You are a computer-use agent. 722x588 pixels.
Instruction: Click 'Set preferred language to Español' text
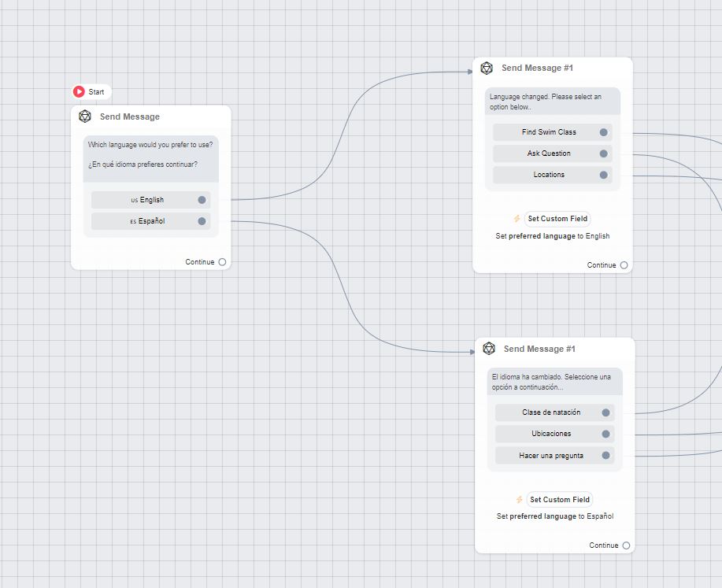[555, 516]
